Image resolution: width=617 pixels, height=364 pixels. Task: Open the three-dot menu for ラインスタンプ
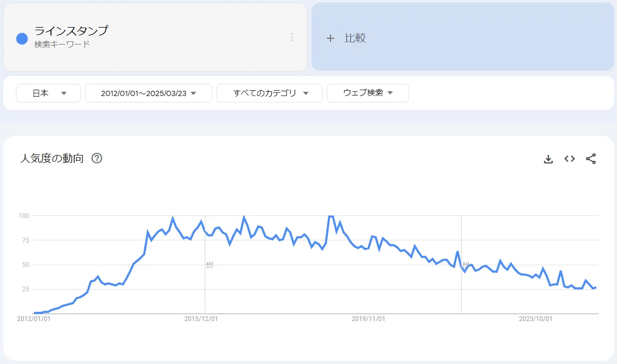292,37
